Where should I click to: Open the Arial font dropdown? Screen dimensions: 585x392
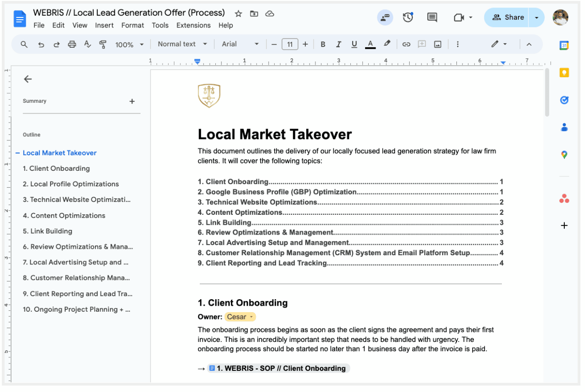click(240, 45)
